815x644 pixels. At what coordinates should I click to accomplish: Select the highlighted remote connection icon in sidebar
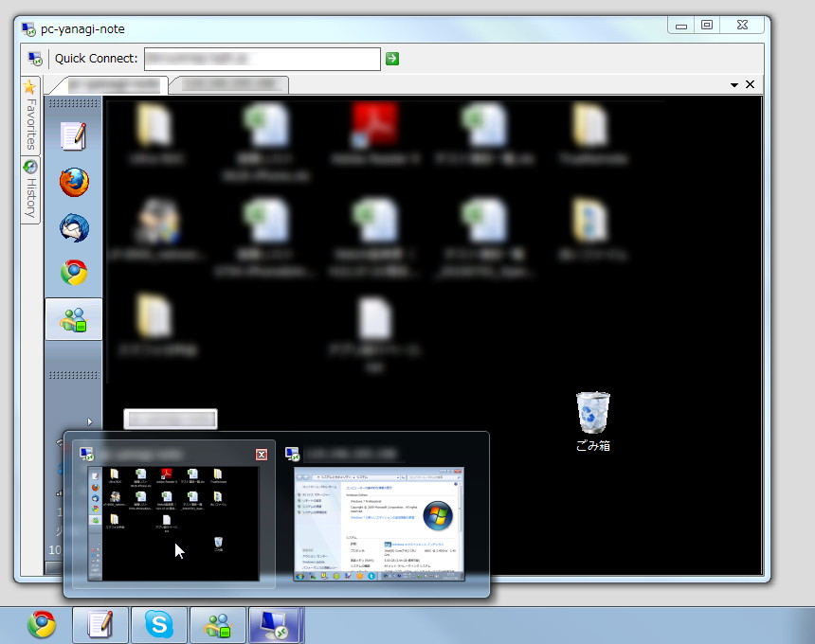tap(74, 319)
